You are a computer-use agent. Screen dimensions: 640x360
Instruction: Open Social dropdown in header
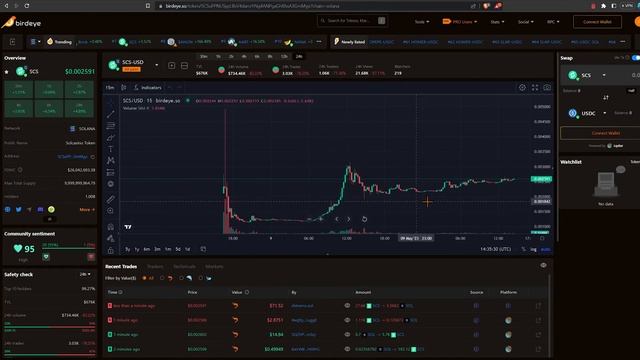click(525, 22)
